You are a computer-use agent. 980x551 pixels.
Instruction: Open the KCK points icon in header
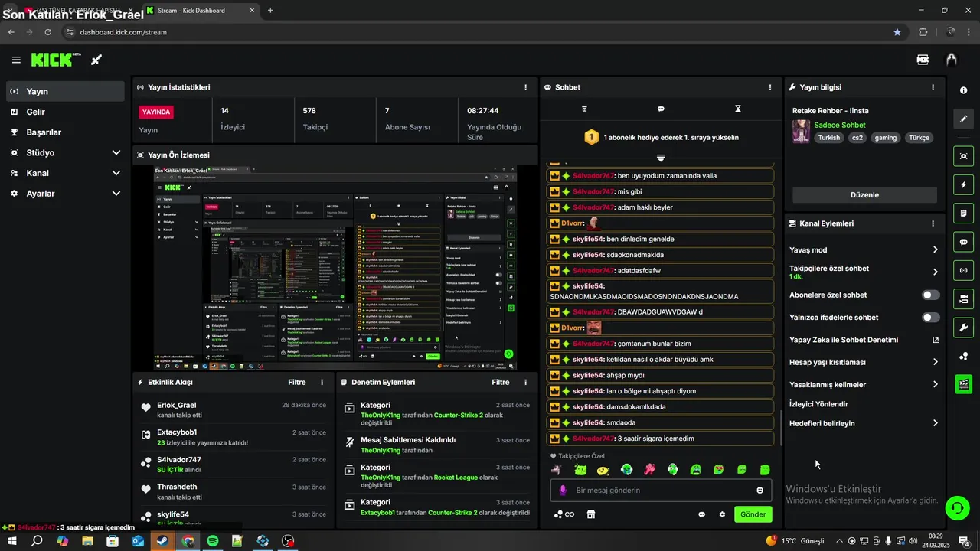[923, 60]
